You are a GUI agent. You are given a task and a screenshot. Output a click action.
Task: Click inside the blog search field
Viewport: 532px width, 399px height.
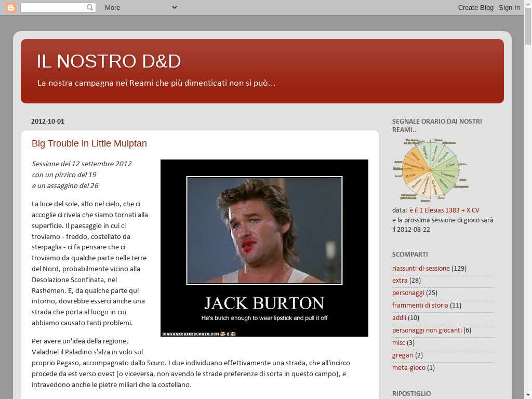tap(53, 7)
